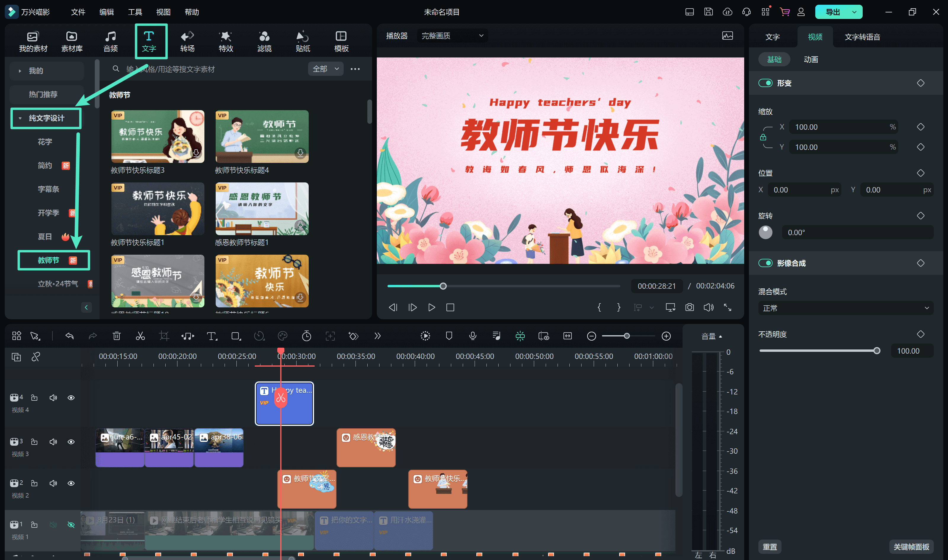Click the camera snapshot icon below the player
The image size is (948, 560).
click(x=689, y=307)
